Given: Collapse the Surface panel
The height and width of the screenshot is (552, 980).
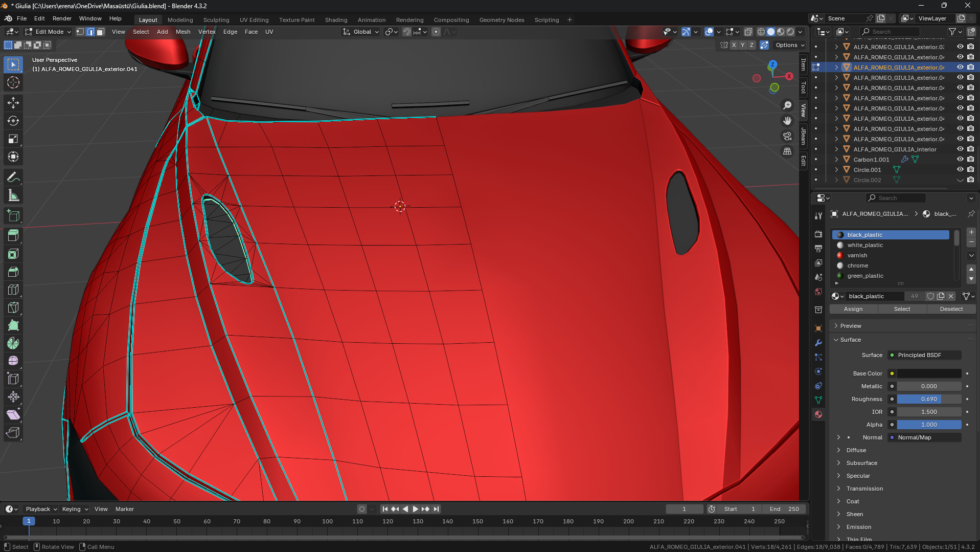Looking at the screenshot, I should pos(851,340).
